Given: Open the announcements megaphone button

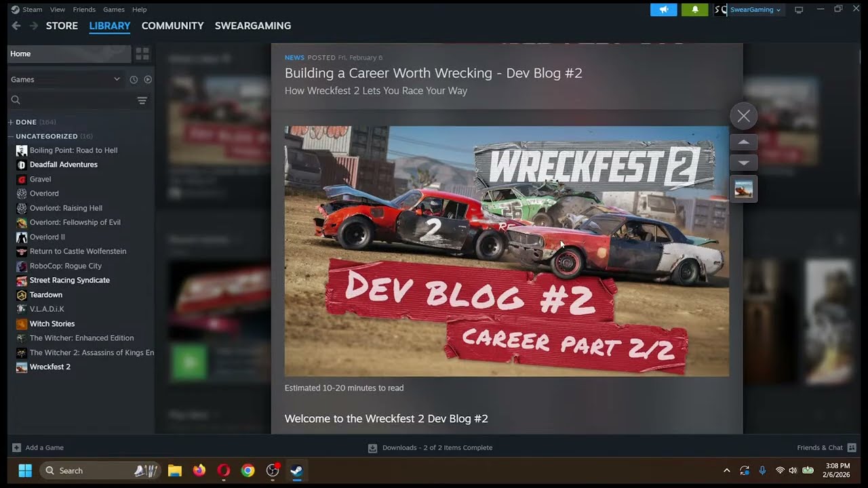Looking at the screenshot, I should click(664, 9).
